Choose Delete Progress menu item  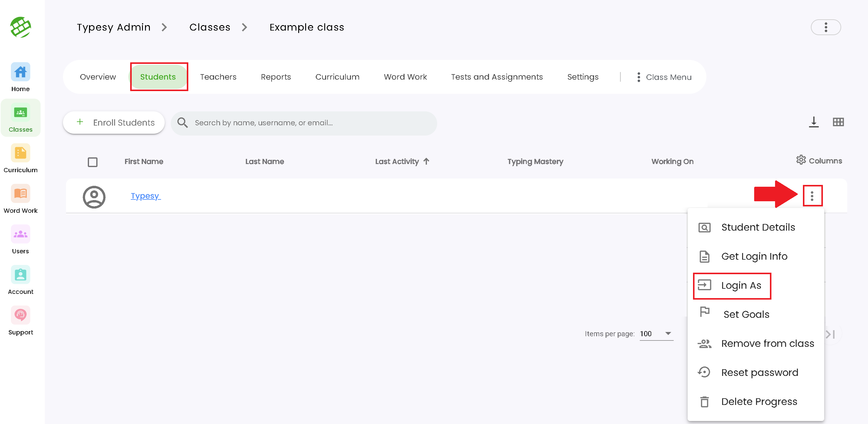coord(755,401)
